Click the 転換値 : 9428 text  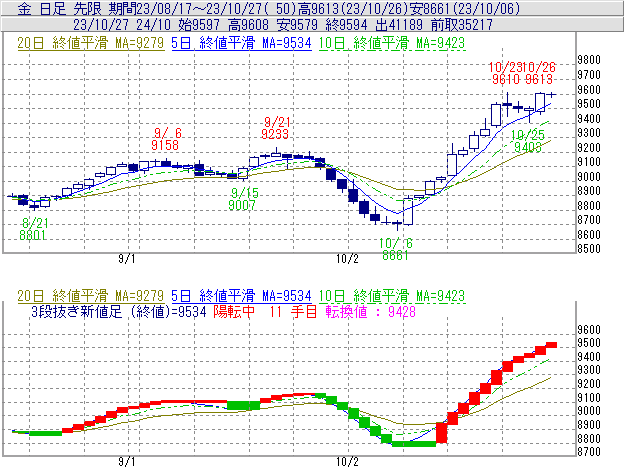coord(370,311)
